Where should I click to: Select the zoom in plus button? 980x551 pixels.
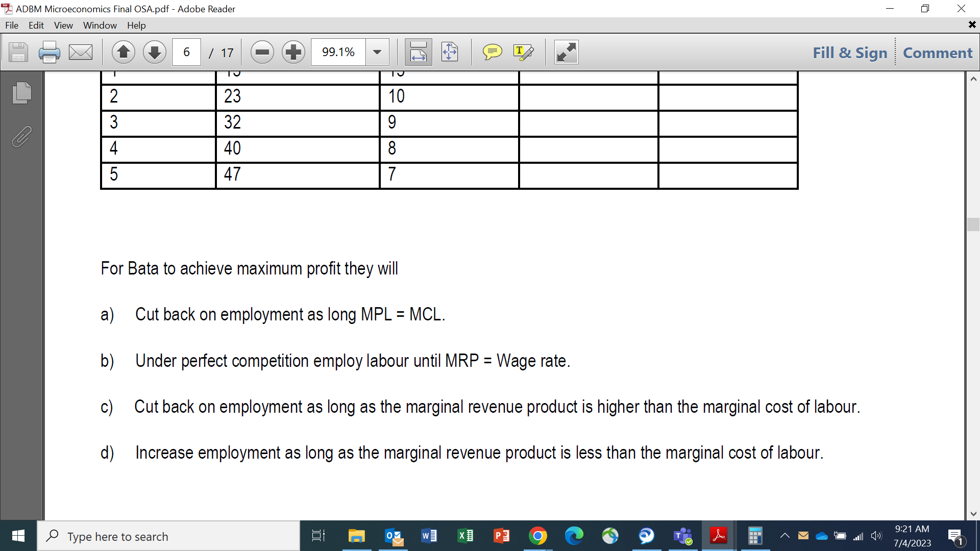(x=293, y=52)
